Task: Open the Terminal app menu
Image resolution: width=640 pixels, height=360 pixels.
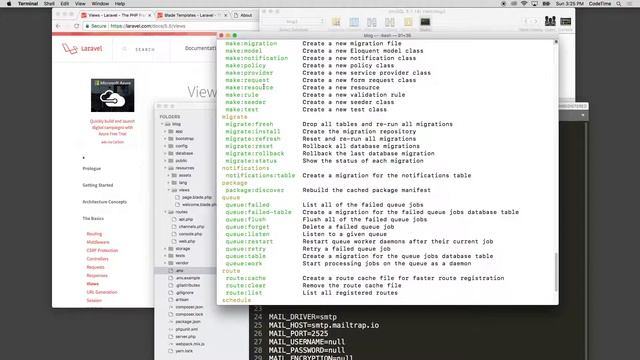Action: (28, 4)
